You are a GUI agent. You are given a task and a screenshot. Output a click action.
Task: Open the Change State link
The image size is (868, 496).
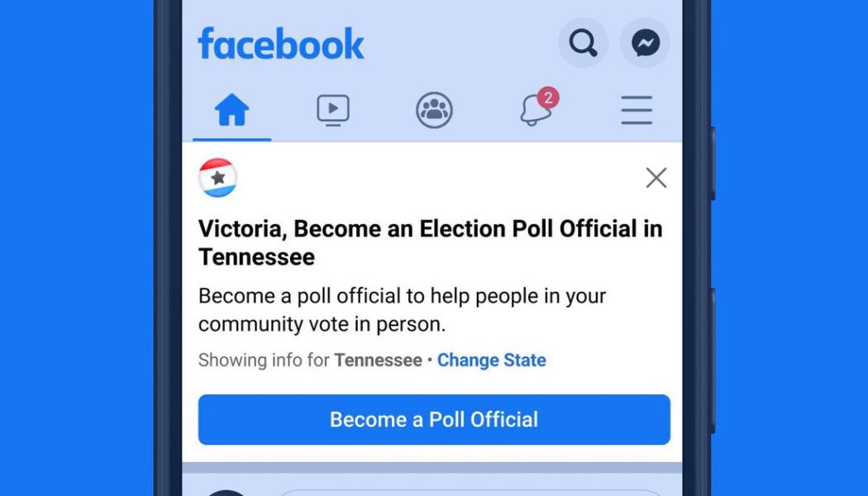(x=491, y=360)
